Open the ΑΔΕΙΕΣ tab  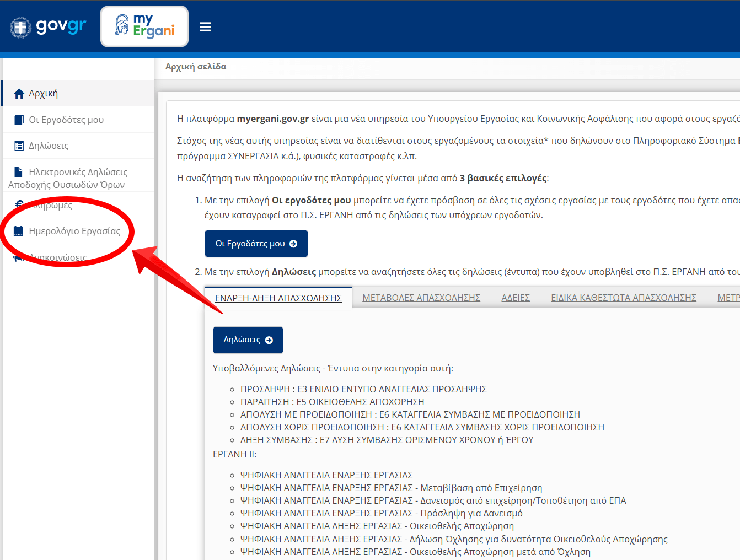[x=516, y=298]
